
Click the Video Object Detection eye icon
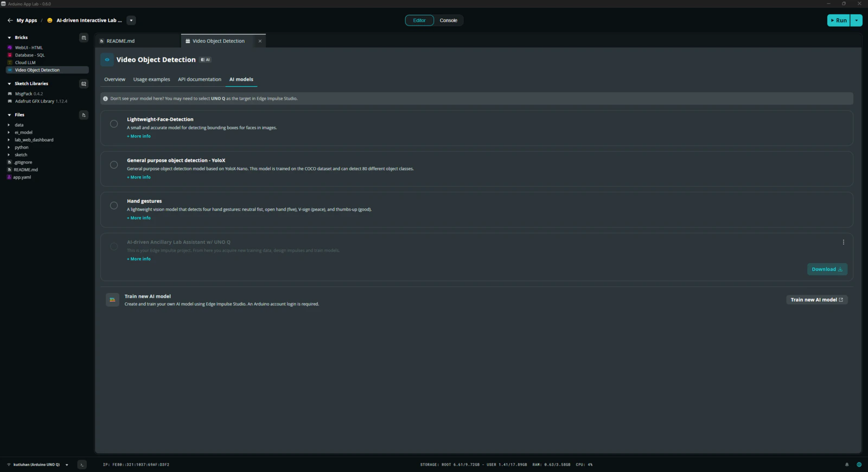107,60
